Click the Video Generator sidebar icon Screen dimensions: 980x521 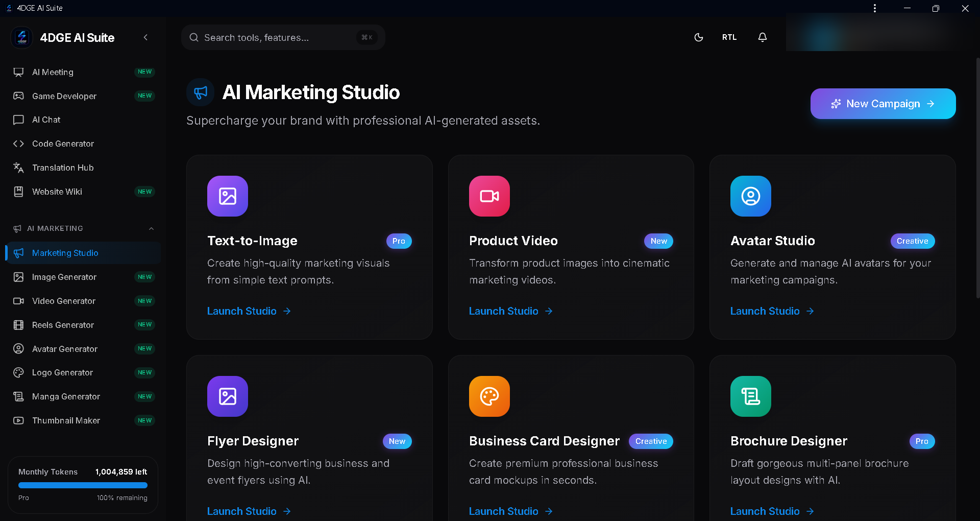point(18,301)
